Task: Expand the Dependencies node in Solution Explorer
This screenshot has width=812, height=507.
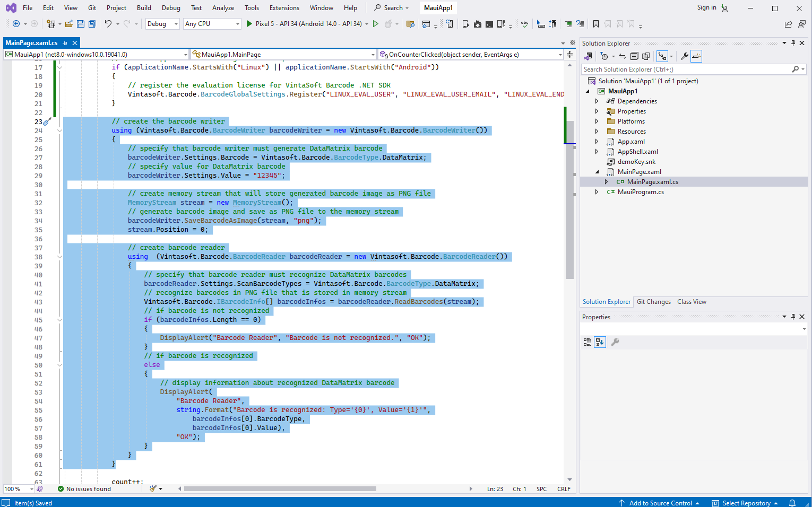Action: pyautogui.click(x=597, y=101)
